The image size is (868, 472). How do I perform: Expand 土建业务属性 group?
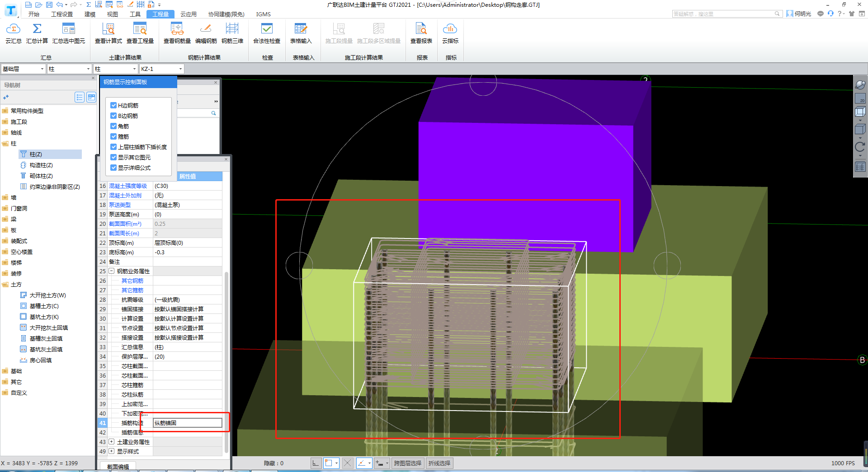(x=111, y=442)
